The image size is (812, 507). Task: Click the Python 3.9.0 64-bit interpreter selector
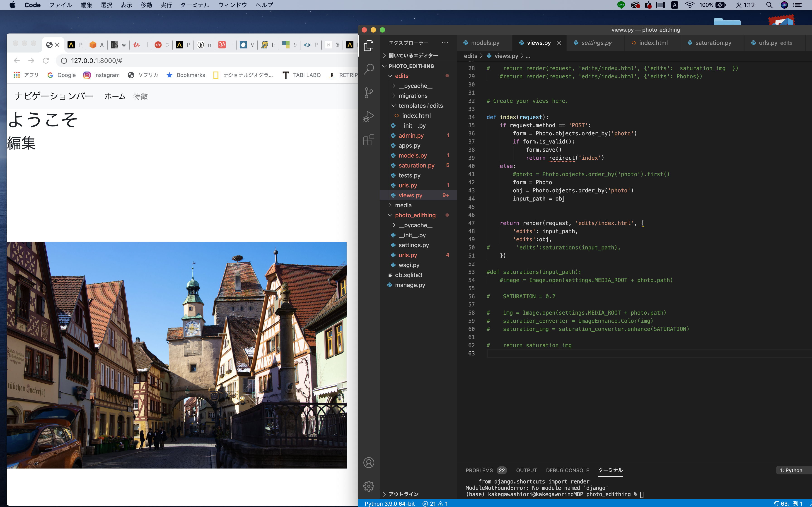point(389,503)
